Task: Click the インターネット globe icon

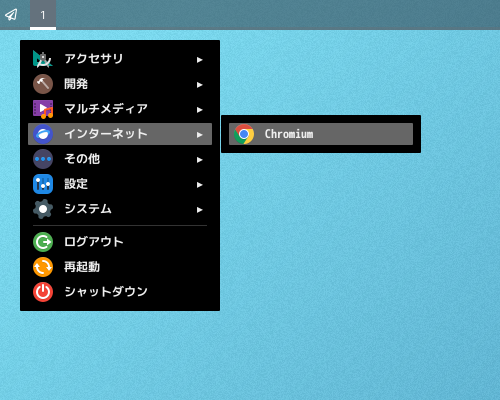Action: click(x=43, y=134)
